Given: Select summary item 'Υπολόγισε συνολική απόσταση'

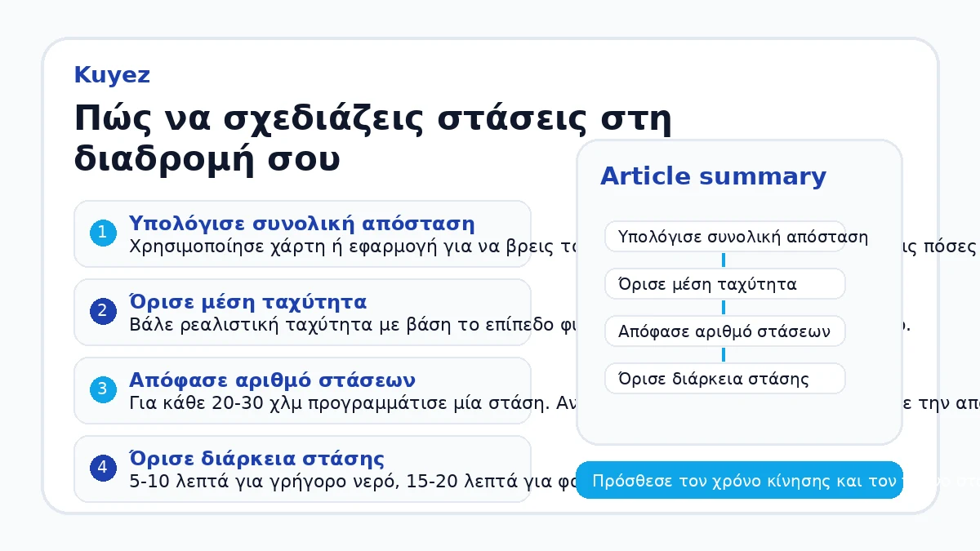Looking at the screenshot, I should 725,237.
